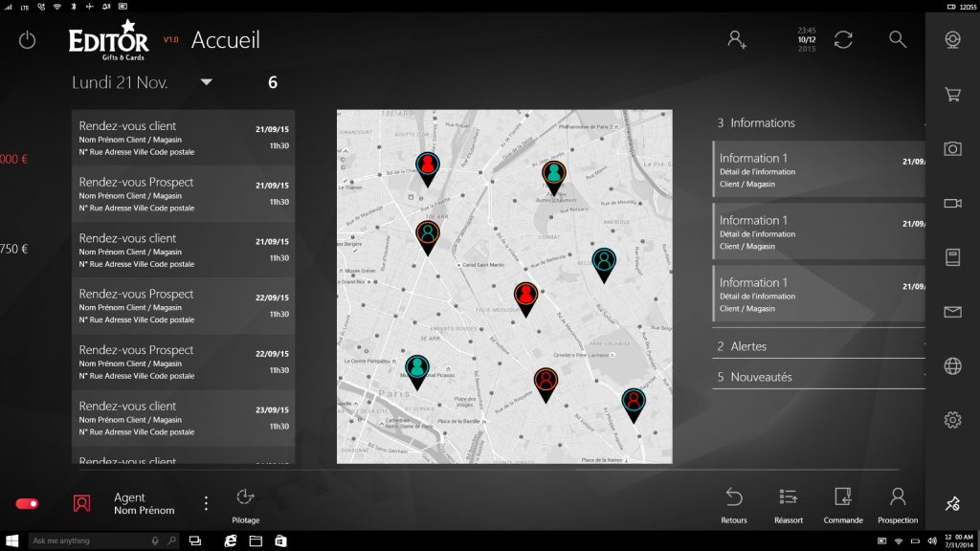Open the mail envelope in sidebar
This screenshot has width=980, height=551.
click(952, 312)
